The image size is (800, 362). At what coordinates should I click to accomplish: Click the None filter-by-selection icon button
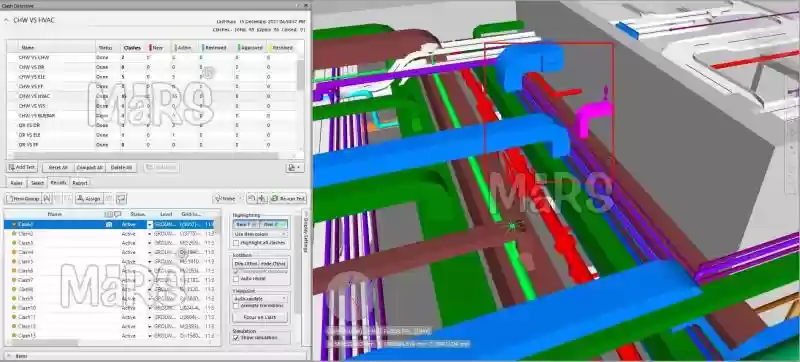pyautogui.click(x=225, y=198)
